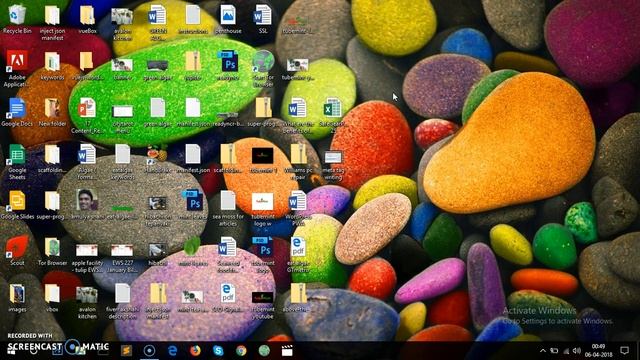Expand the hidden system tray icons

(543, 351)
